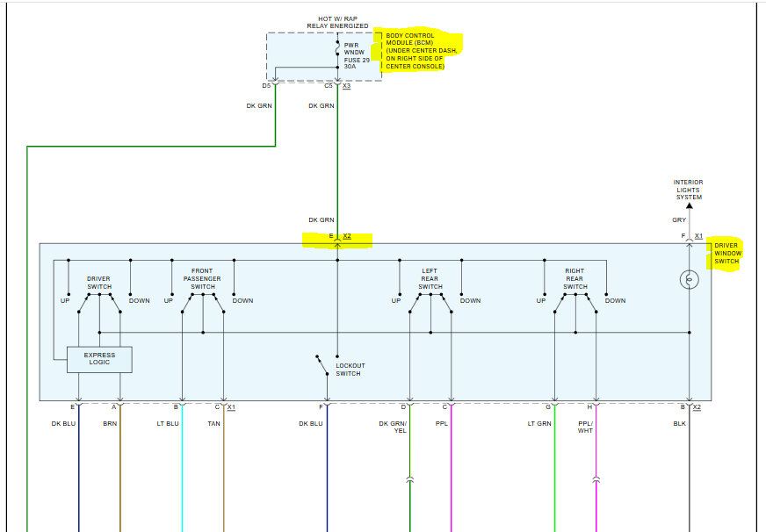766x532 pixels.
Task: Select the UP label of the right rear switch
Action: tap(541, 300)
